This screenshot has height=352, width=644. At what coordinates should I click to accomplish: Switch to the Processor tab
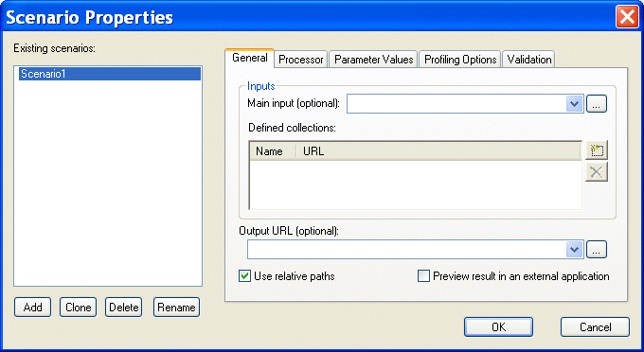pyautogui.click(x=300, y=60)
